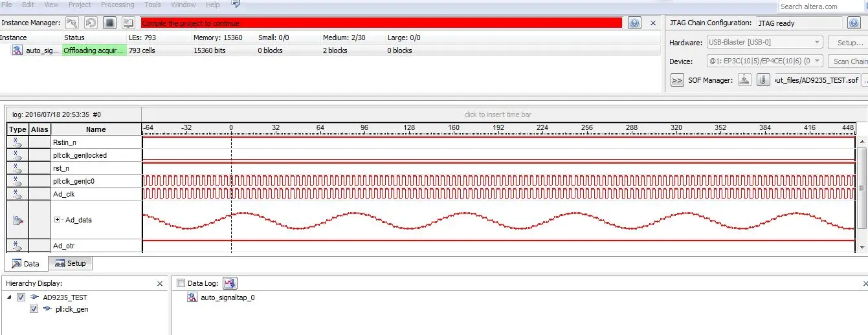This screenshot has height=335, width=868.
Task: Toggle the pll:clk_gen hierarchy checkbox
Action: click(34, 309)
